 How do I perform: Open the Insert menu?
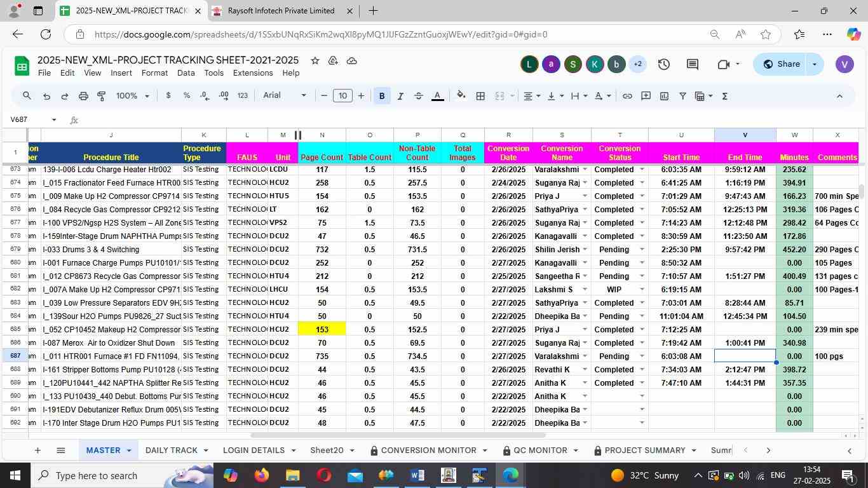point(121,73)
